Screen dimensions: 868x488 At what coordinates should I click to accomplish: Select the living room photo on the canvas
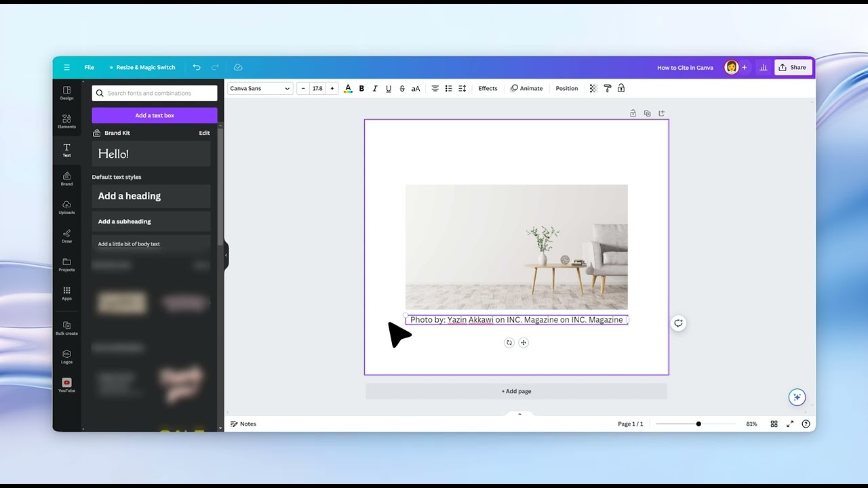tap(517, 247)
